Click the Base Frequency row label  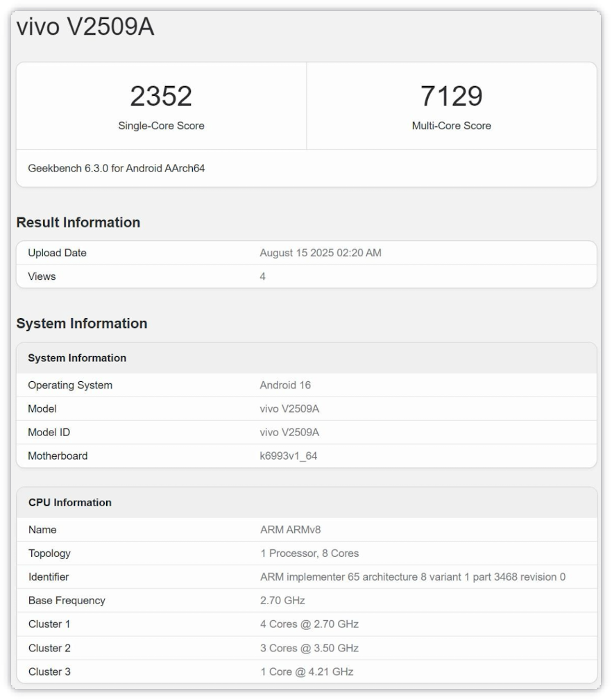click(x=67, y=601)
